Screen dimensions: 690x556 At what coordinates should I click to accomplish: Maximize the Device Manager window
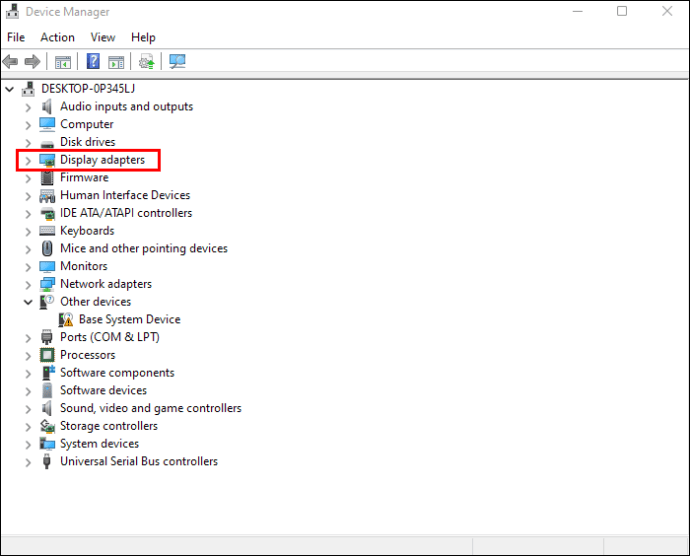tap(622, 11)
